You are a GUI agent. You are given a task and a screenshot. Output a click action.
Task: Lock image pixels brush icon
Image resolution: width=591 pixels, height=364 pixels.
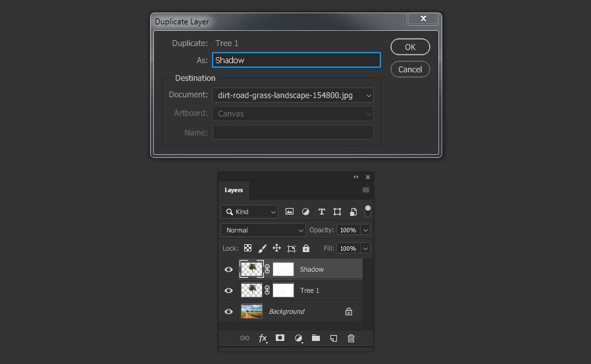click(x=263, y=248)
